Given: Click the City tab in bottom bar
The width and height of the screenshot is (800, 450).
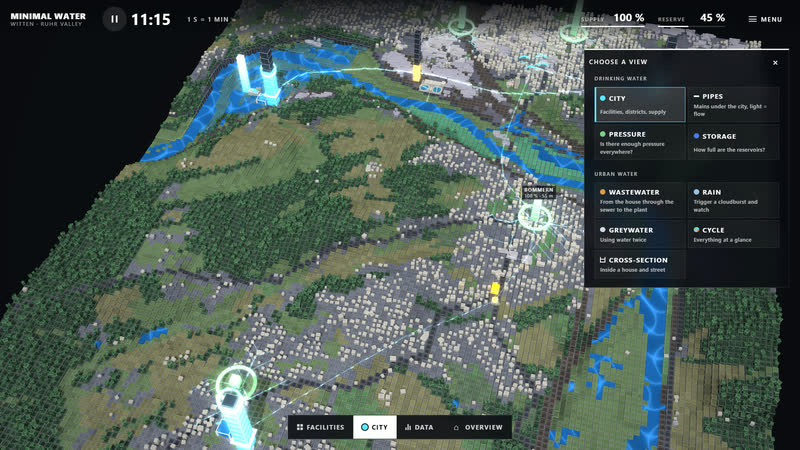Looking at the screenshot, I should (374, 427).
